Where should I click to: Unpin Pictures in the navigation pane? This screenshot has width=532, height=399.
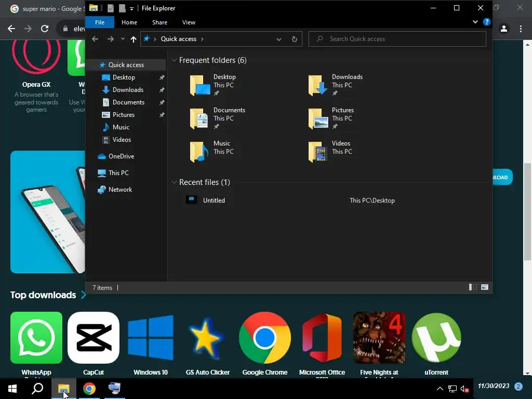pyautogui.click(x=162, y=115)
